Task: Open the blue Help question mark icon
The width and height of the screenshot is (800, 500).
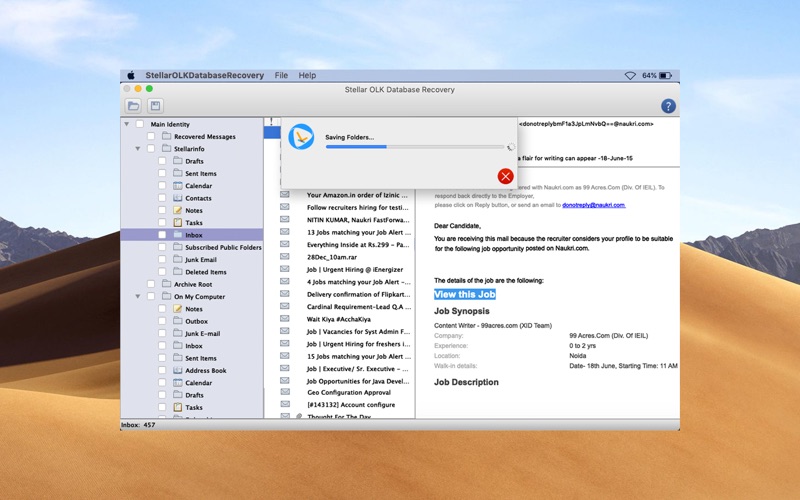Action: point(668,106)
